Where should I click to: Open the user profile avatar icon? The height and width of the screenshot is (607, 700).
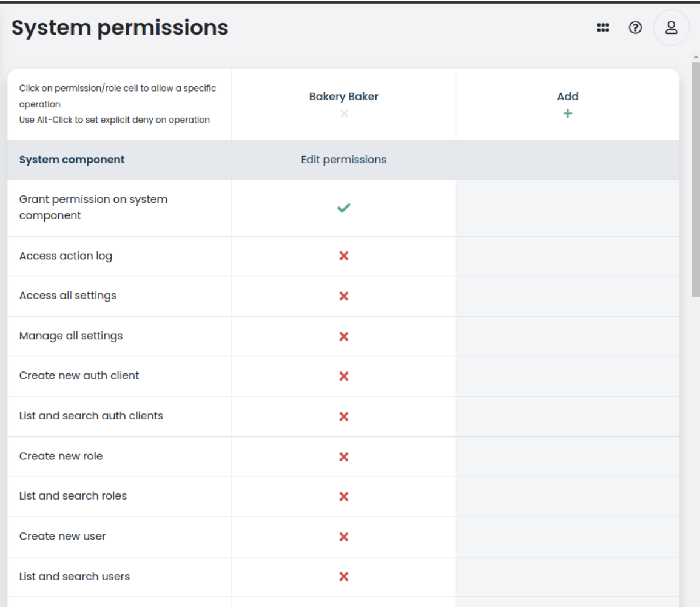(671, 28)
